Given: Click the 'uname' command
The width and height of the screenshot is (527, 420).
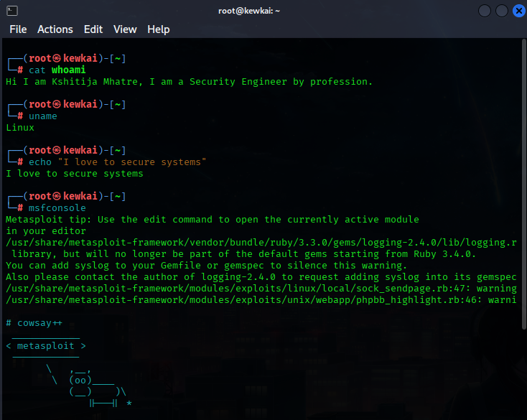Looking at the screenshot, I should (x=42, y=116).
